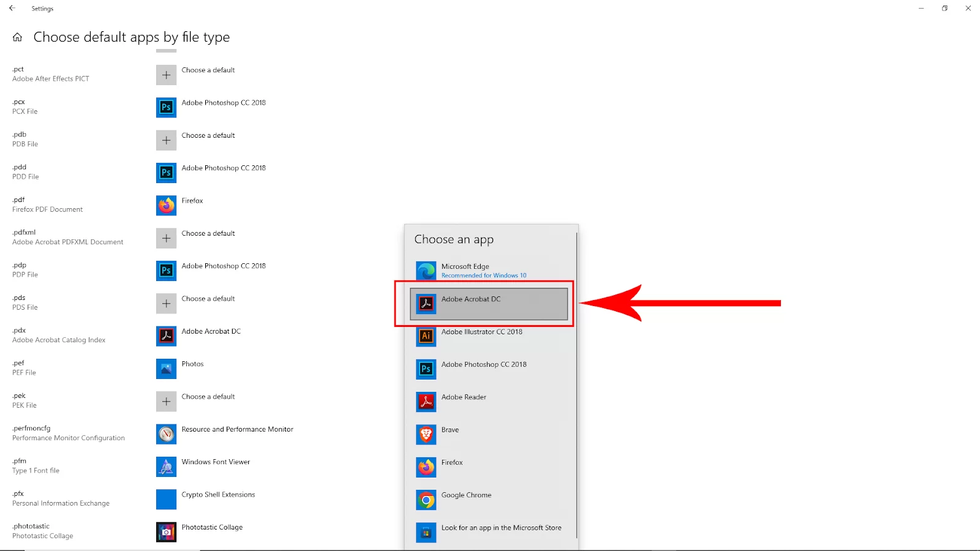This screenshot has height=551, width=980.
Task: Select Microsoft Edge as the app
Action: [489, 271]
